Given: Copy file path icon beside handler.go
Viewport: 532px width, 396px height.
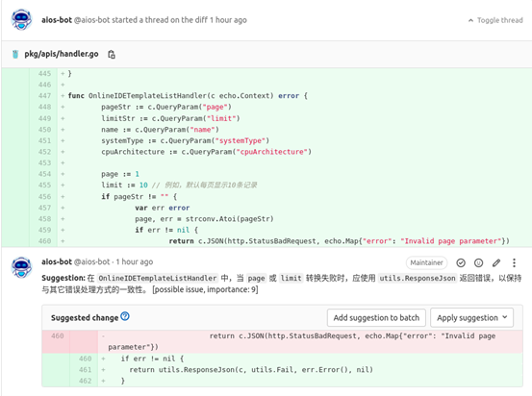Looking at the screenshot, I should pyautogui.click(x=112, y=54).
